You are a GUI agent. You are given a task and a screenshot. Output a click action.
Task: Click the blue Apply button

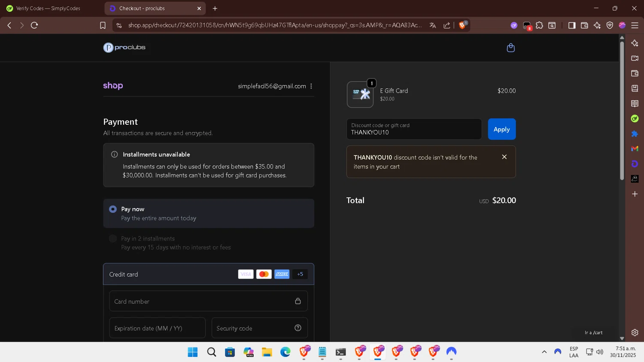pyautogui.click(x=502, y=129)
